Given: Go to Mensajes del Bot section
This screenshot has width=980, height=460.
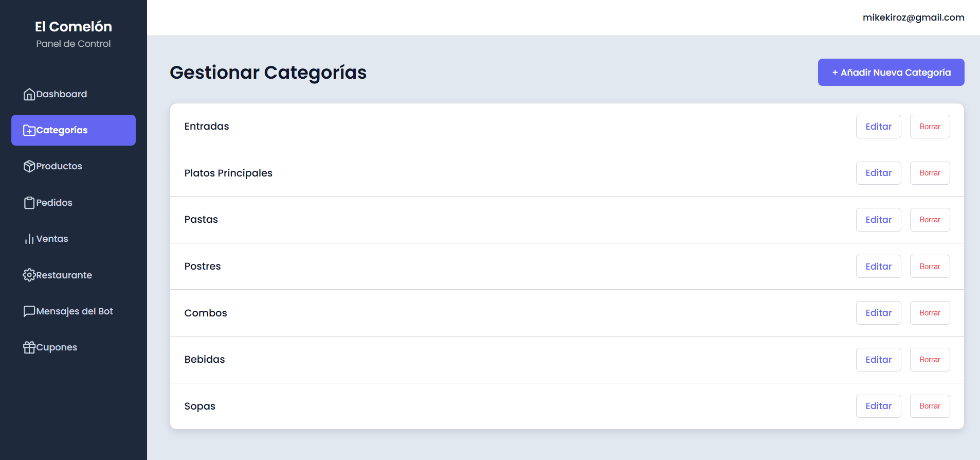Looking at the screenshot, I should [75, 311].
